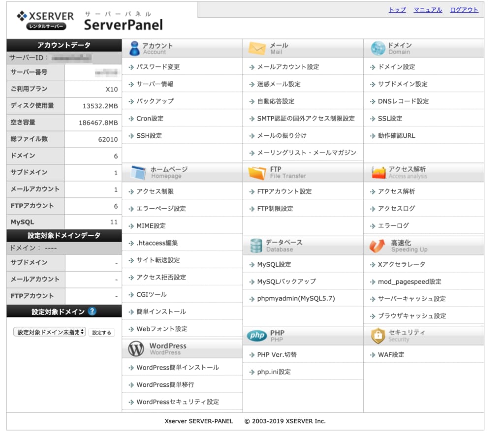Open SSH設定
The height and width of the screenshot is (438, 504).
pos(149,136)
